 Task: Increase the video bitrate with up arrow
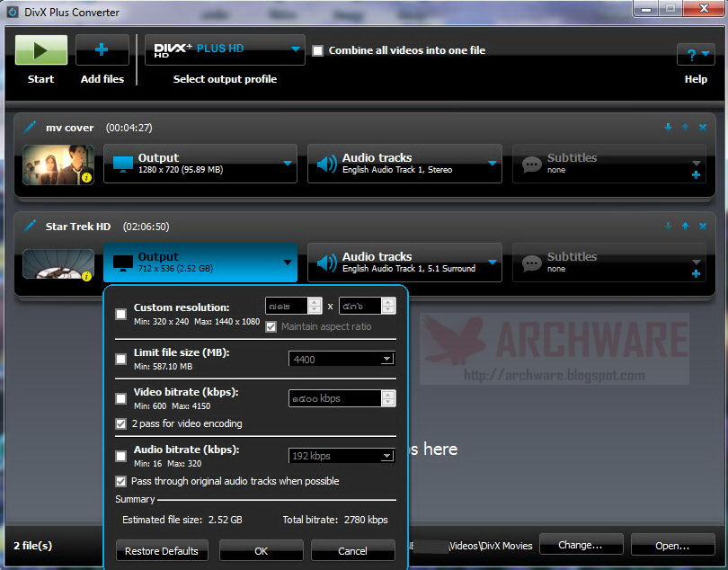tap(388, 395)
